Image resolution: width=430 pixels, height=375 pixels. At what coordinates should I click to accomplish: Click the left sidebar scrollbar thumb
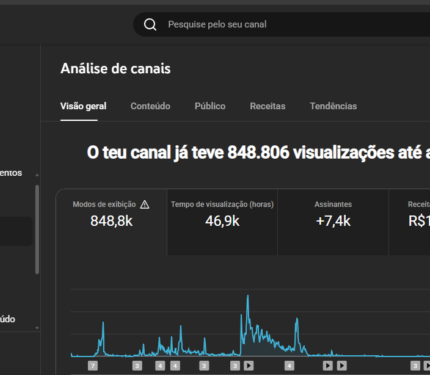[37, 229]
